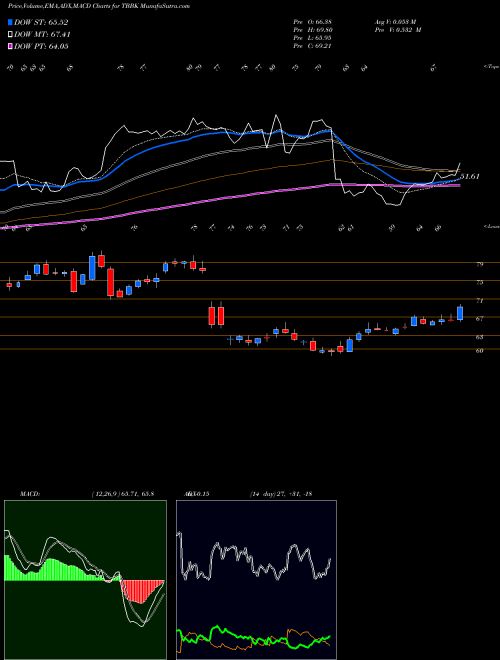This screenshot has width=500, height=660.
Task: Click the 67 price axis label
Action: [x=479, y=319]
